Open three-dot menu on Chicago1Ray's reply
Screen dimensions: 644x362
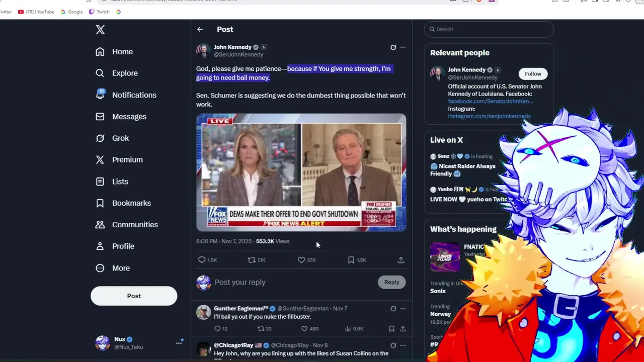coord(403,345)
